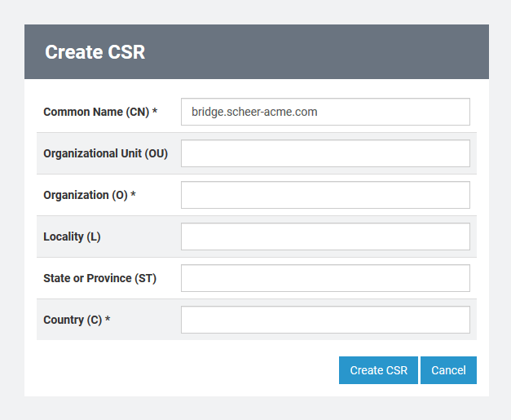Click the required asterisk beside Common Name
This screenshot has height=420, width=511.
[x=155, y=113]
